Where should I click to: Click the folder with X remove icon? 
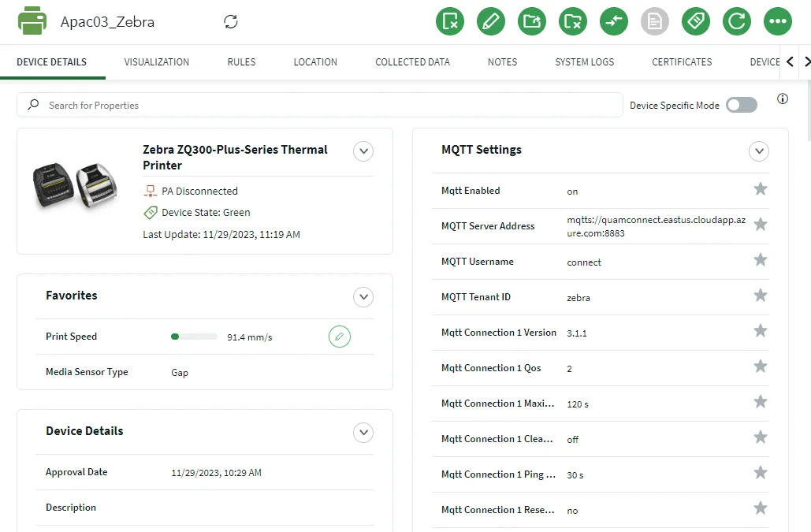click(573, 21)
